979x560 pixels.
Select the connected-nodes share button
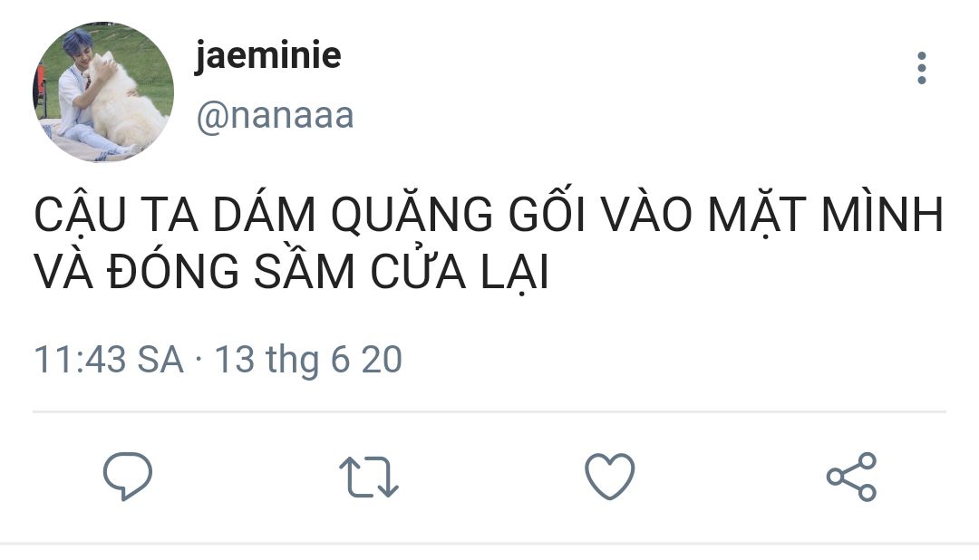[x=851, y=477]
